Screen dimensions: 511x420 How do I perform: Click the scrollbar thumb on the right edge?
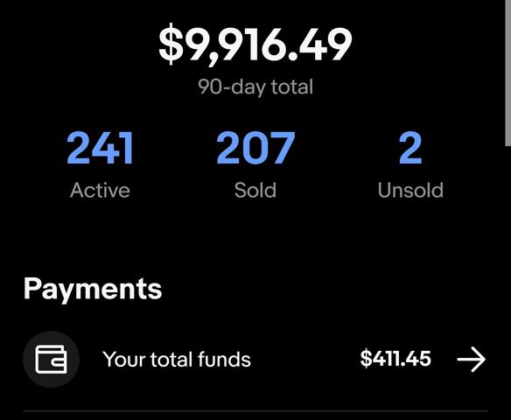tap(507, 73)
